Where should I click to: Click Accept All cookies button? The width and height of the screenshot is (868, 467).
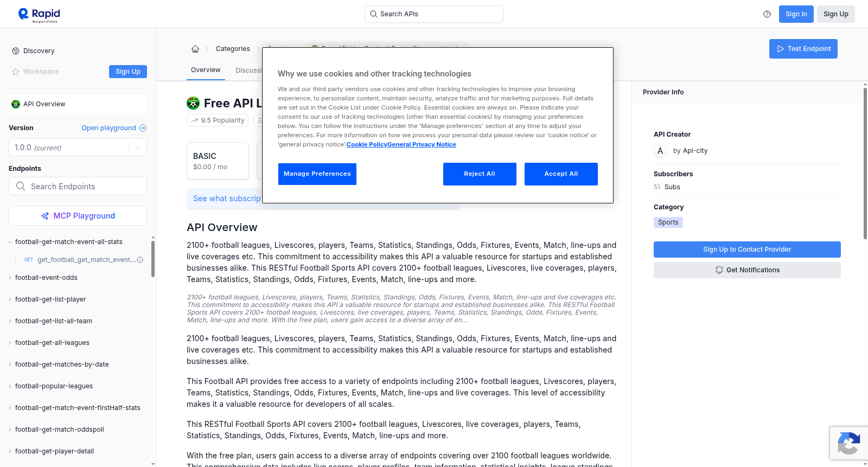click(x=561, y=174)
